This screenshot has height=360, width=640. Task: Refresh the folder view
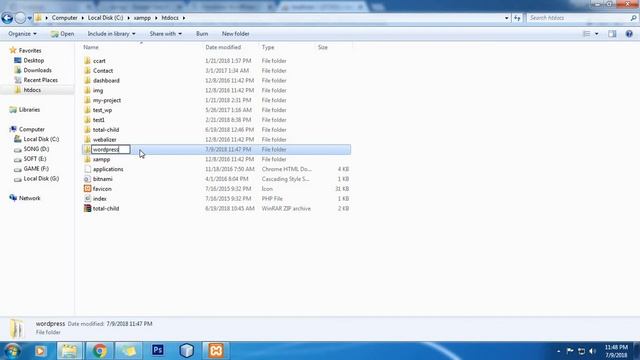(517, 18)
